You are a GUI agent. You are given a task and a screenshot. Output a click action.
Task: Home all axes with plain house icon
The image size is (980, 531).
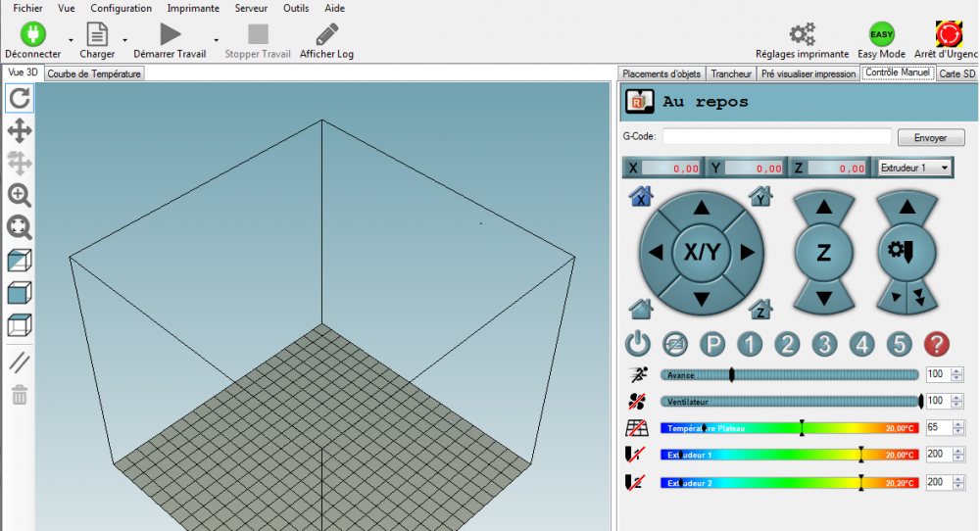pyautogui.click(x=641, y=309)
